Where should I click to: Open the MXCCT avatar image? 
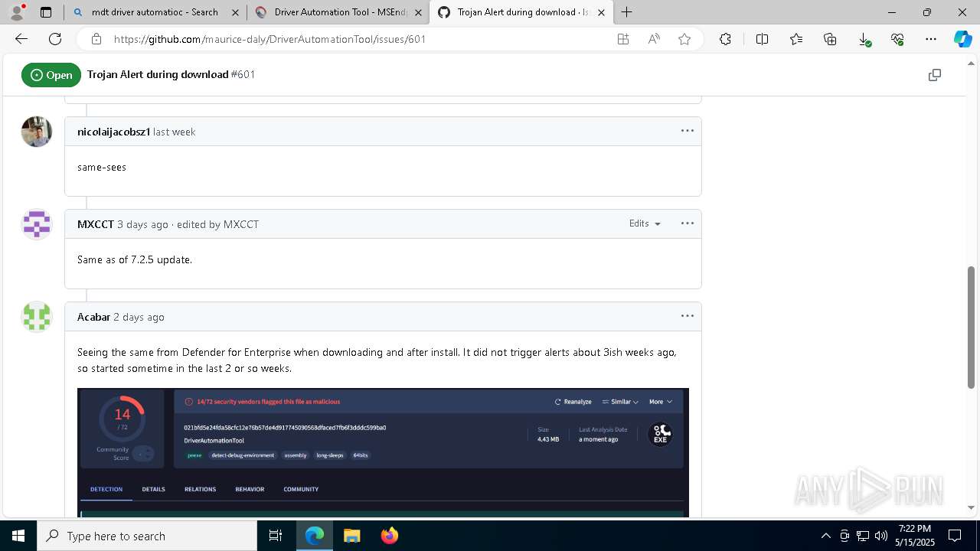pos(37,224)
